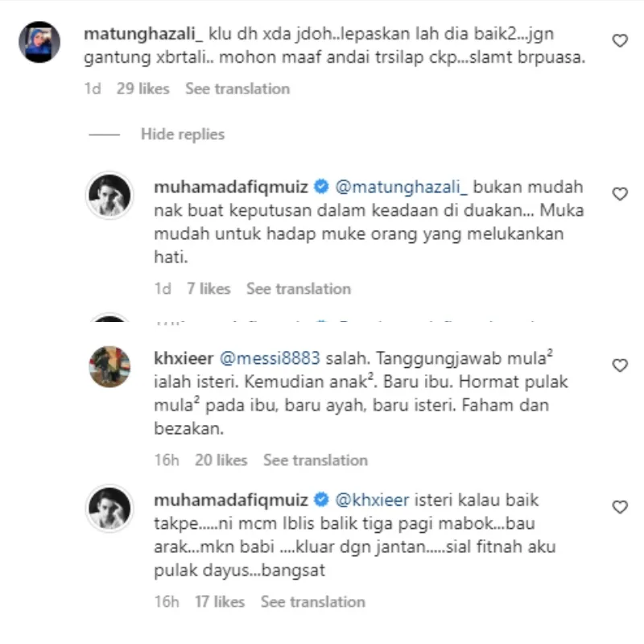Open muhamadafiqmuiz avatar in first reply
The image size is (644, 644).
click(109, 195)
